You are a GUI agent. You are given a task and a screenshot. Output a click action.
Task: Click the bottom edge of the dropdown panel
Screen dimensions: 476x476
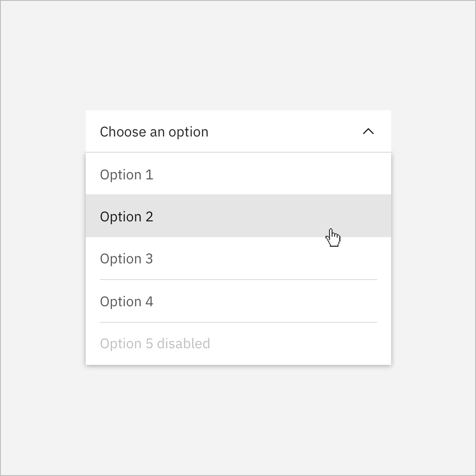pyautogui.click(x=238, y=363)
